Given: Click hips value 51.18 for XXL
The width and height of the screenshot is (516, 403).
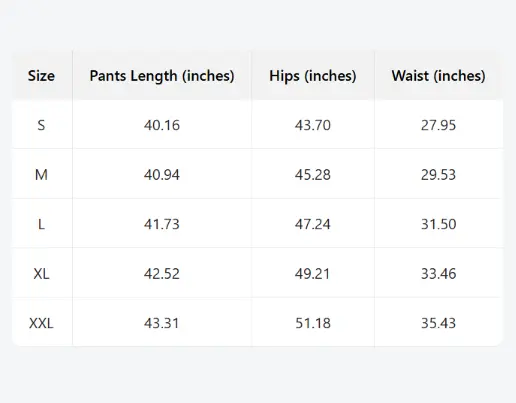Looking at the screenshot, I should tap(313, 323).
